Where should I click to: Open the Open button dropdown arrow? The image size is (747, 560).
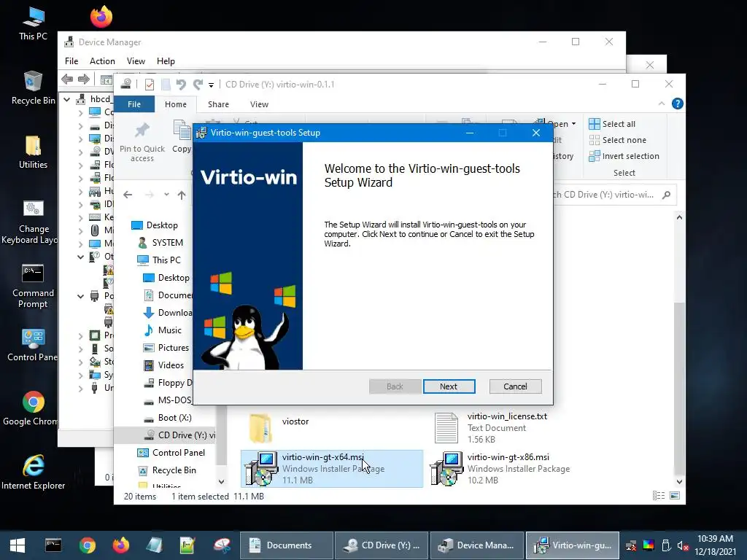point(573,124)
